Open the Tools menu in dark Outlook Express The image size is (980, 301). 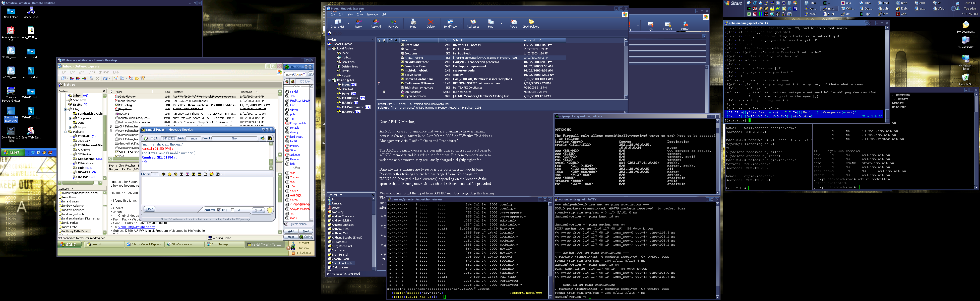[x=360, y=15]
